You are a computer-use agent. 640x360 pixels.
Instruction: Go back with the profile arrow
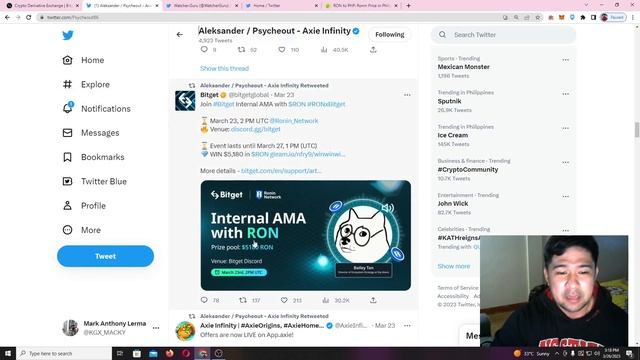[180, 35]
